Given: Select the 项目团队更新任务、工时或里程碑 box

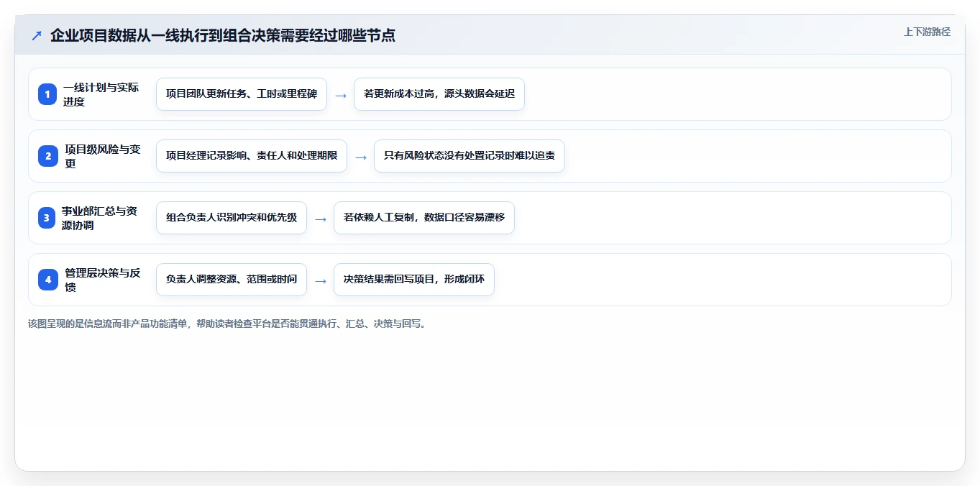Looking at the screenshot, I should [242, 94].
